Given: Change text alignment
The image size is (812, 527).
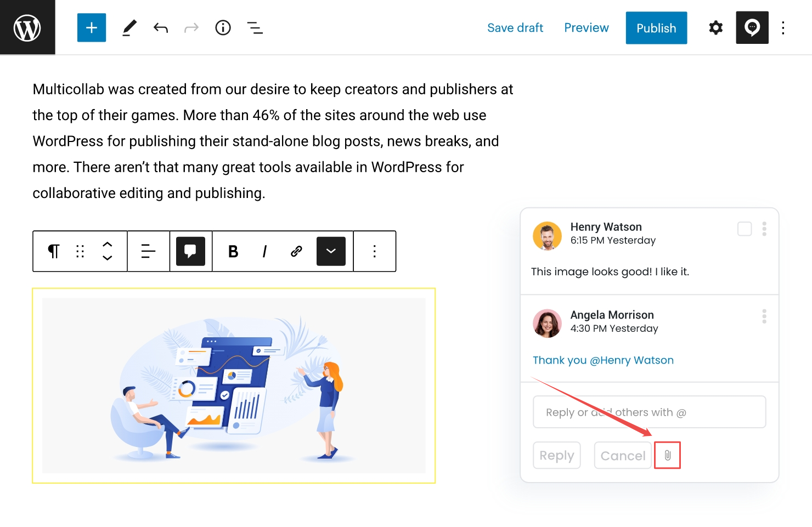Looking at the screenshot, I should click(x=148, y=251).
